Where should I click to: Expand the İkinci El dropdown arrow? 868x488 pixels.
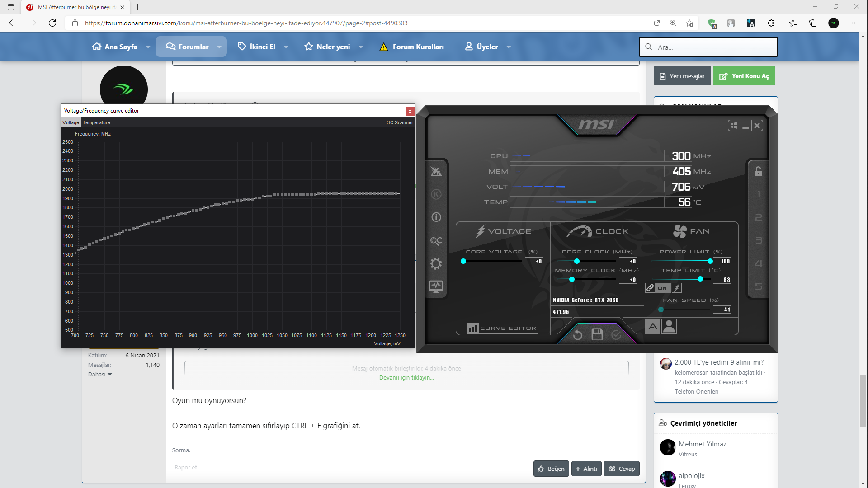286,47
